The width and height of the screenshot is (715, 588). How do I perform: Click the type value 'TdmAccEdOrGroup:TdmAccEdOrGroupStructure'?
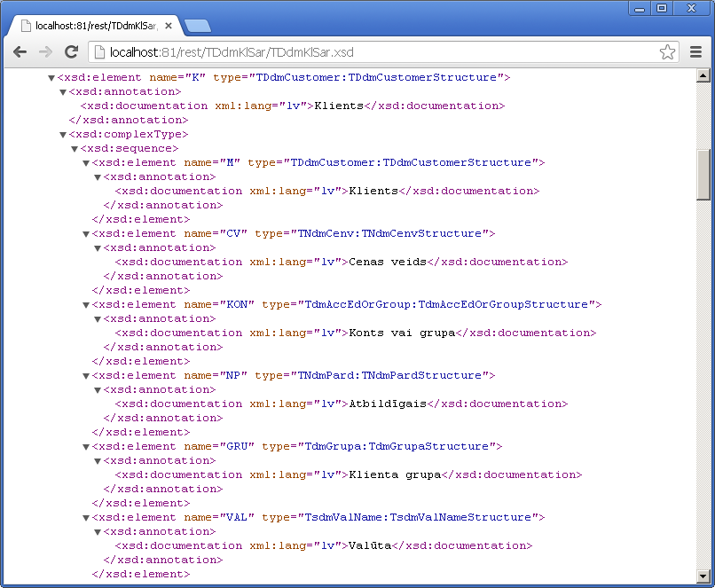click(446, 304)
